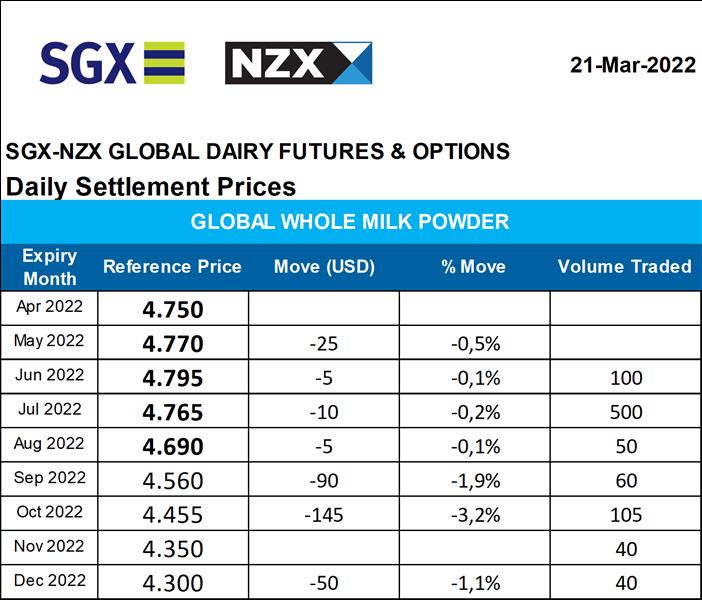
Task: Select the Global Whole Milk Powder banner
Action: point(350,222)
